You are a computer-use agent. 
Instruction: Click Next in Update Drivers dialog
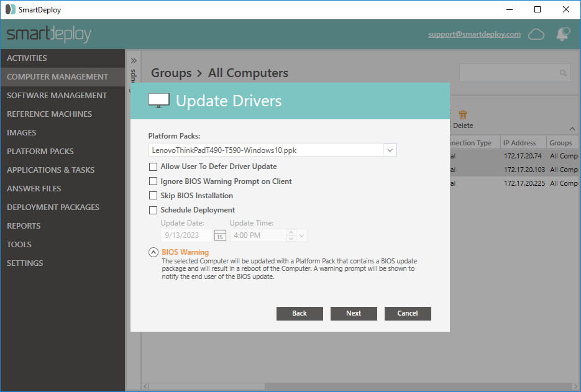coord(354,314)
